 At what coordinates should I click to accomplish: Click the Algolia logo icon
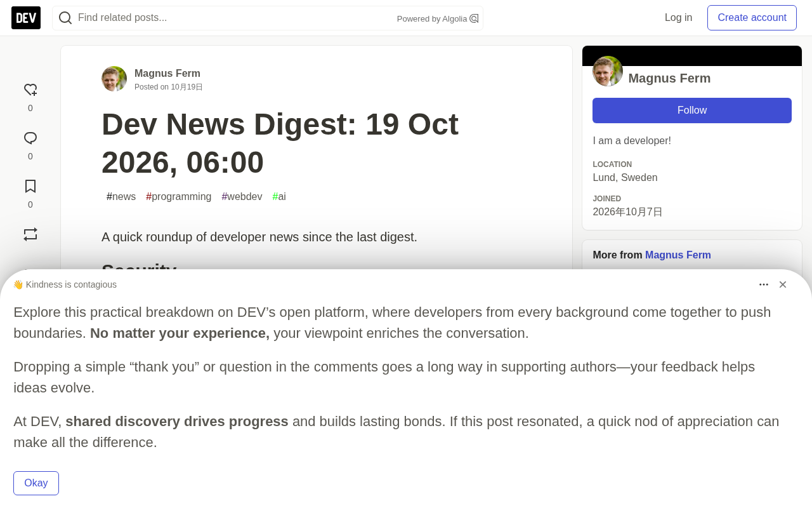pyautogui.click(x=474, y=18)
